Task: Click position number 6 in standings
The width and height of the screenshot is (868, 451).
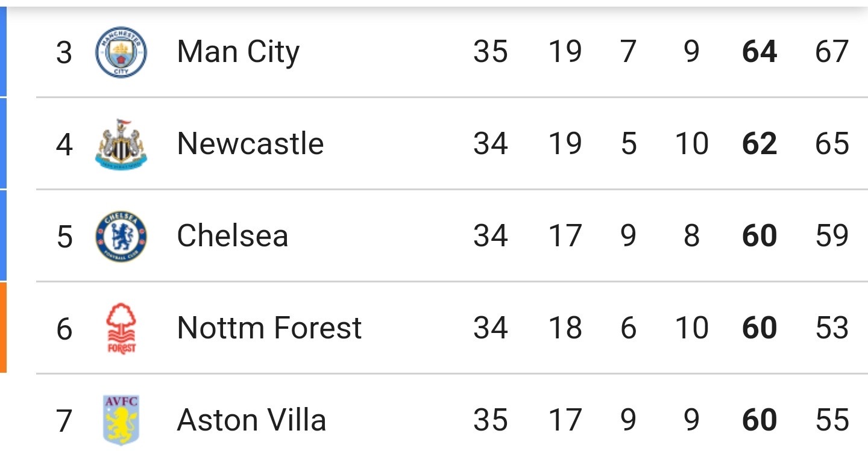Action: [64, 329]
